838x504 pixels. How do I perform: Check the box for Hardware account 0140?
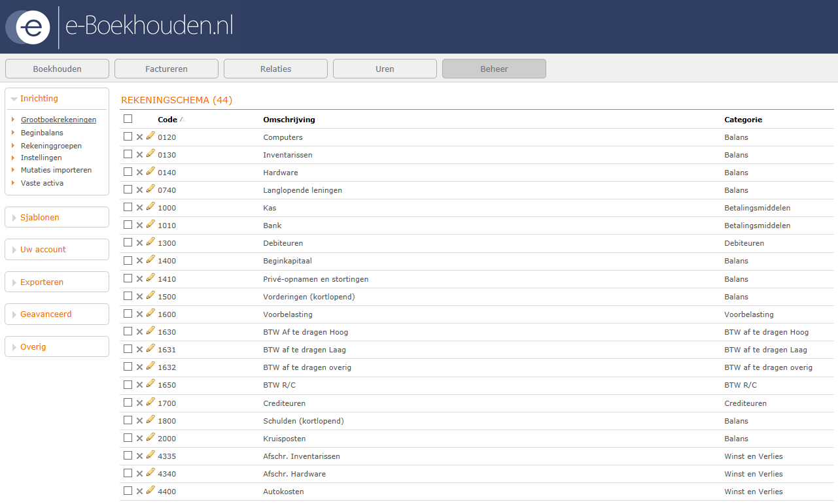coord(128,172)
